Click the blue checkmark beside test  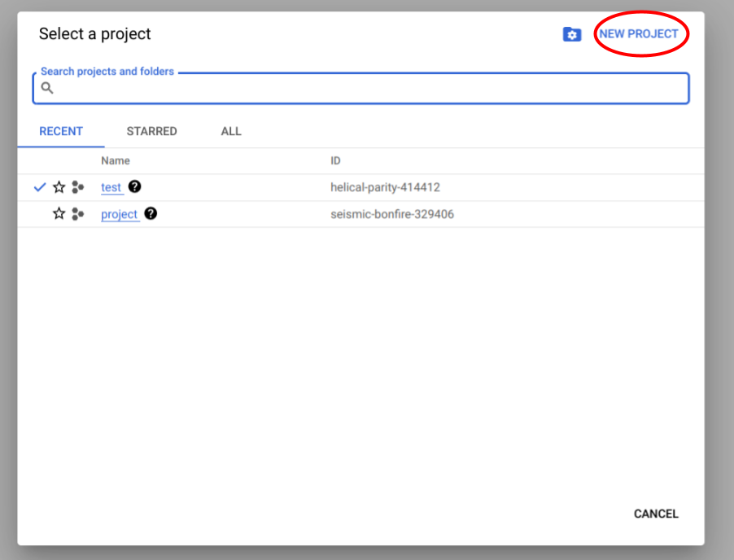point(40,187)
